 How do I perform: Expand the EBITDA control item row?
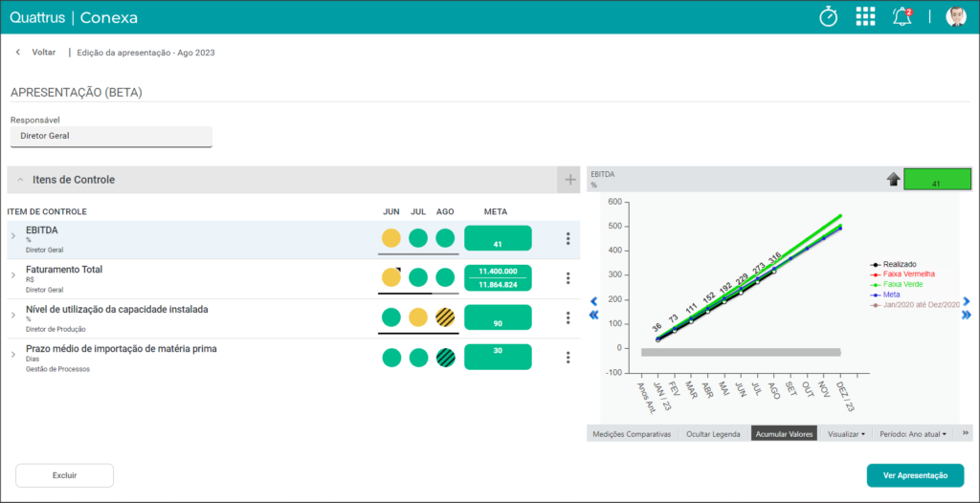click(x=13, y=235)
